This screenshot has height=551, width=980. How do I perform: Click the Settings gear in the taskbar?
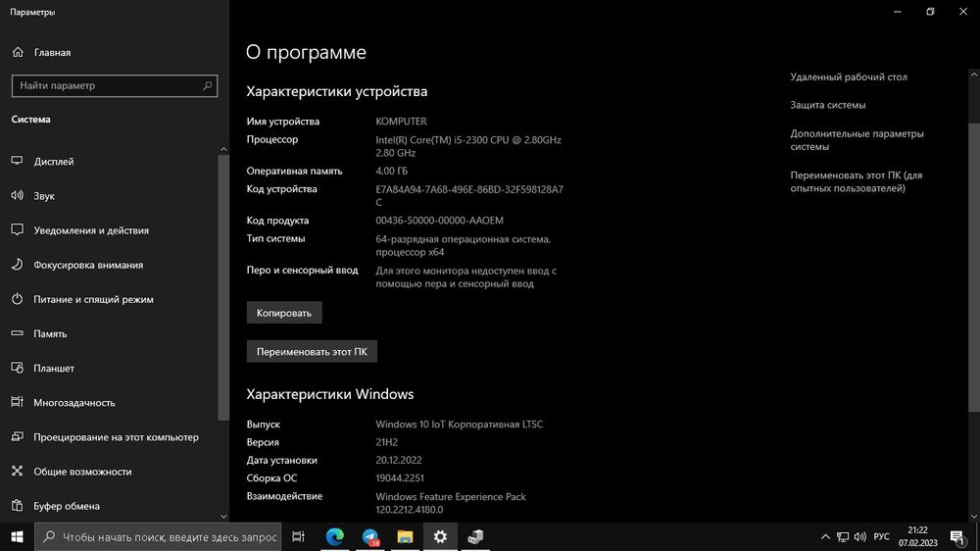tap(440, 536)
